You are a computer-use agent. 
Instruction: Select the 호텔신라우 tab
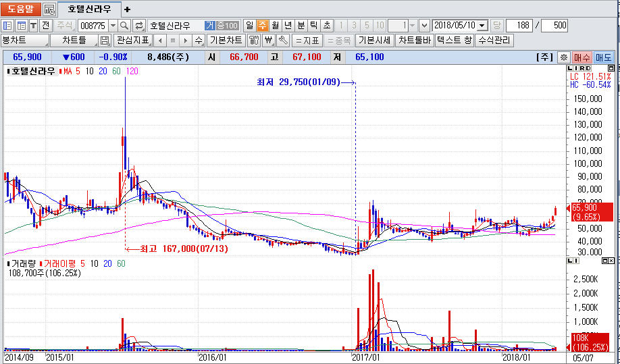(89, 9)
